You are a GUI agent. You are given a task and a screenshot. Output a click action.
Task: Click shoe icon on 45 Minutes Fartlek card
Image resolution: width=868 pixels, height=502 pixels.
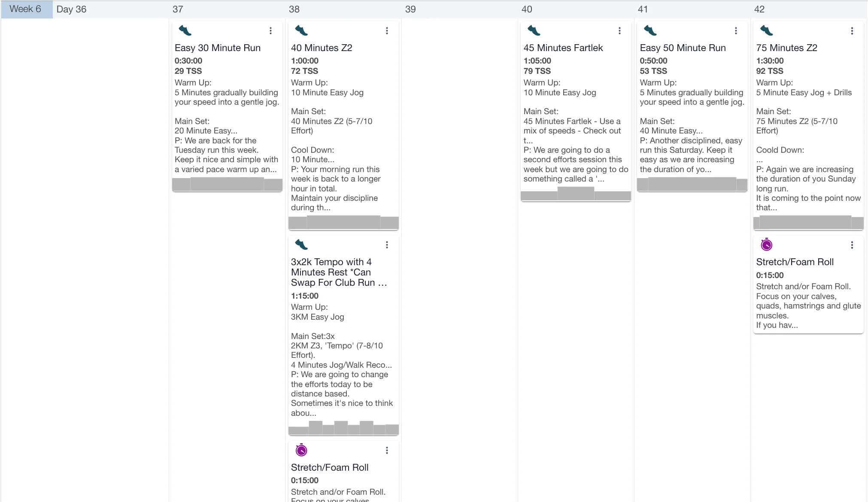534,30
